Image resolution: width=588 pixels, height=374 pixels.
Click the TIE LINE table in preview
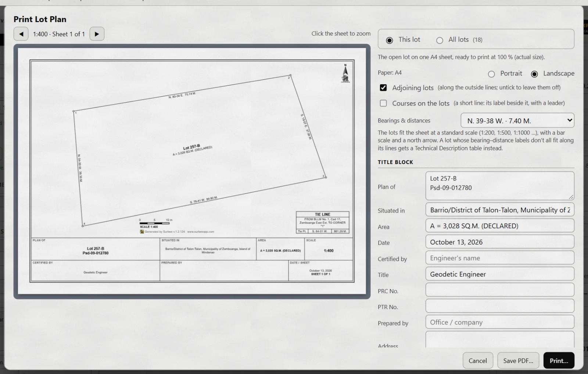(x=323, y=222)
